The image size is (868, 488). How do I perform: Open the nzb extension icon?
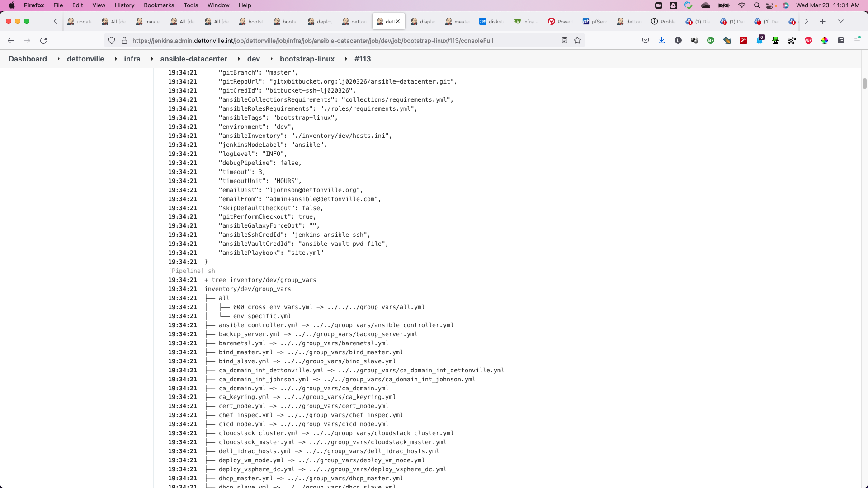pos(776,41)
